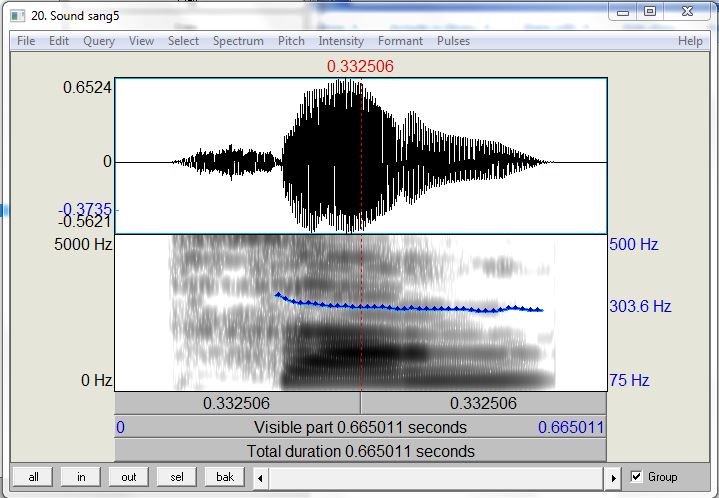Close the Sound sang5 window

pos(687,12)
